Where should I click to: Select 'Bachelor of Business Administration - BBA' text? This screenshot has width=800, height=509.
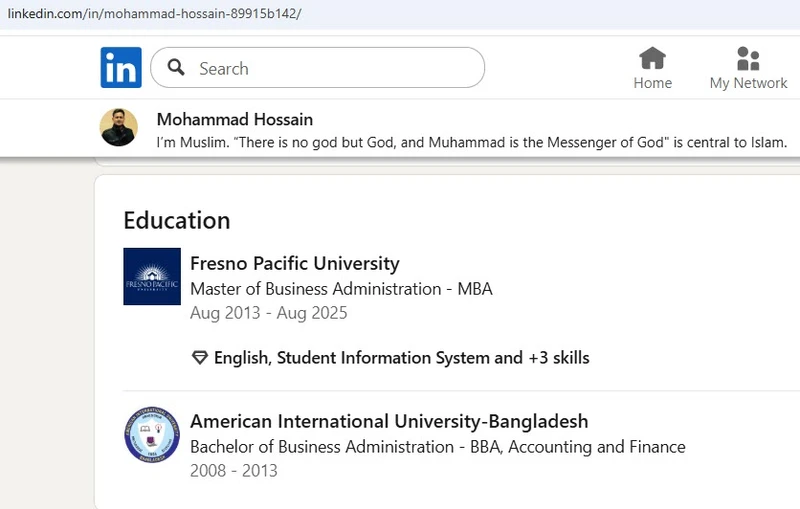coord(346,447)
